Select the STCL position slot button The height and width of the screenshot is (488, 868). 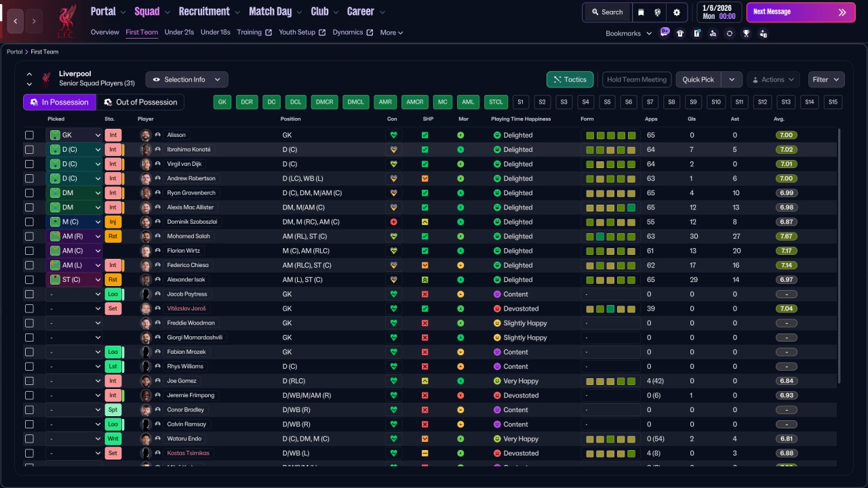pos(496,102)
